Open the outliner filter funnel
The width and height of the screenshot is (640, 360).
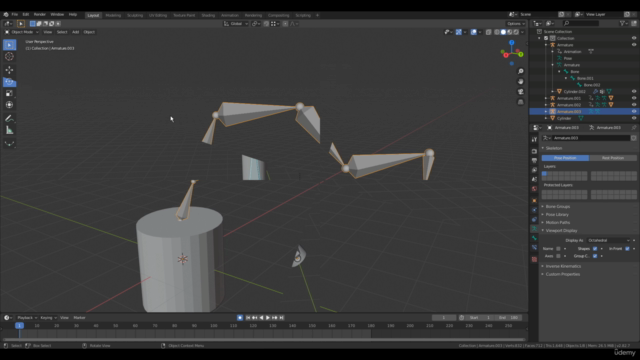pyautogui.click(x=622, y=23)
